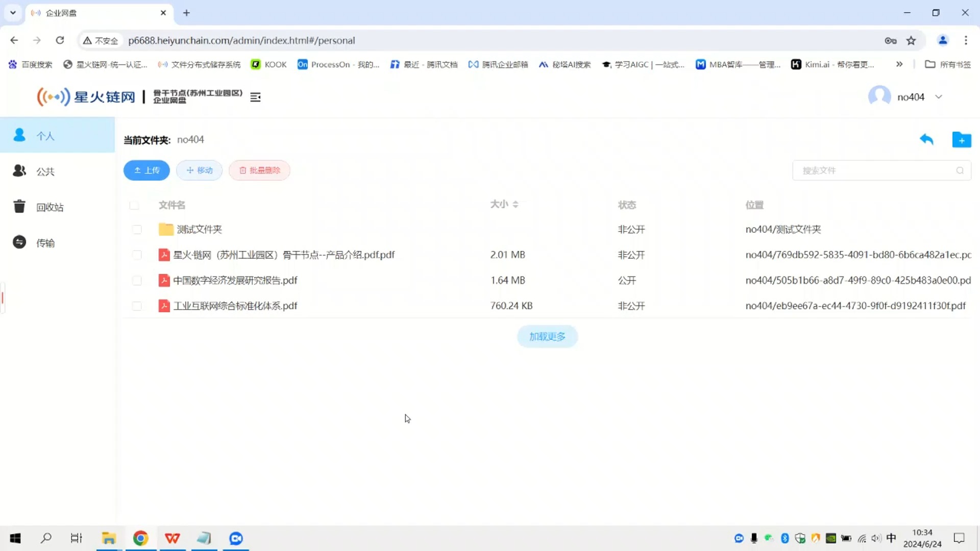Open Task View from the taskbar
The height and width of the screenshot is (551, 980).
pyautogui.click(x=77, y=538)
